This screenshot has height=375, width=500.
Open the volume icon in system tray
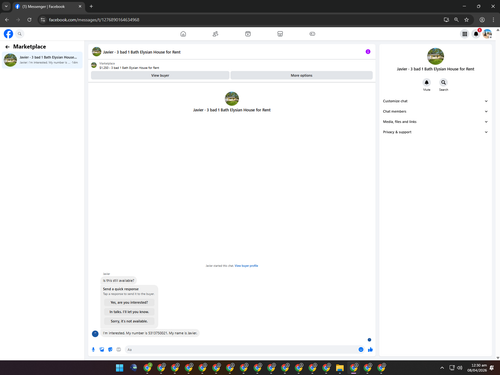[460, 368]
